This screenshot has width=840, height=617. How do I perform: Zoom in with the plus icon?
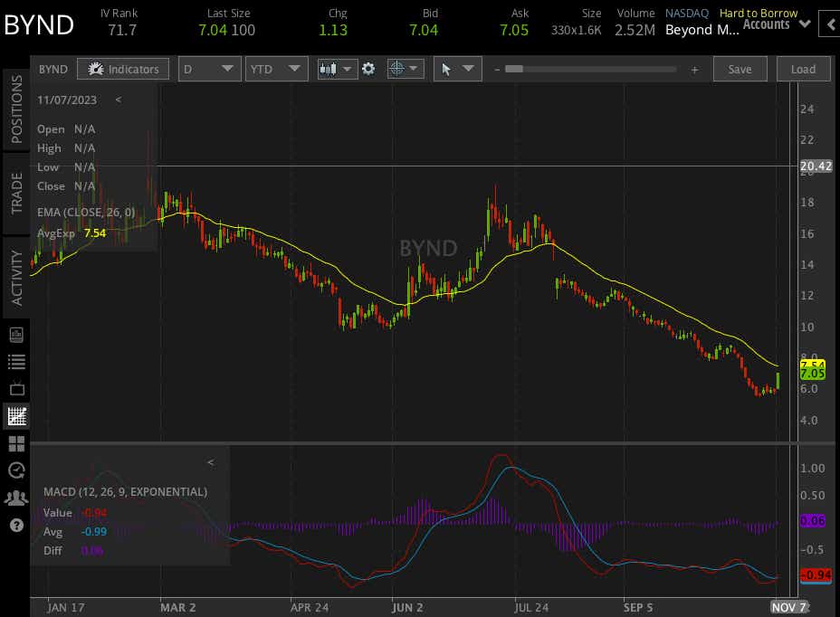click(694, 70)
